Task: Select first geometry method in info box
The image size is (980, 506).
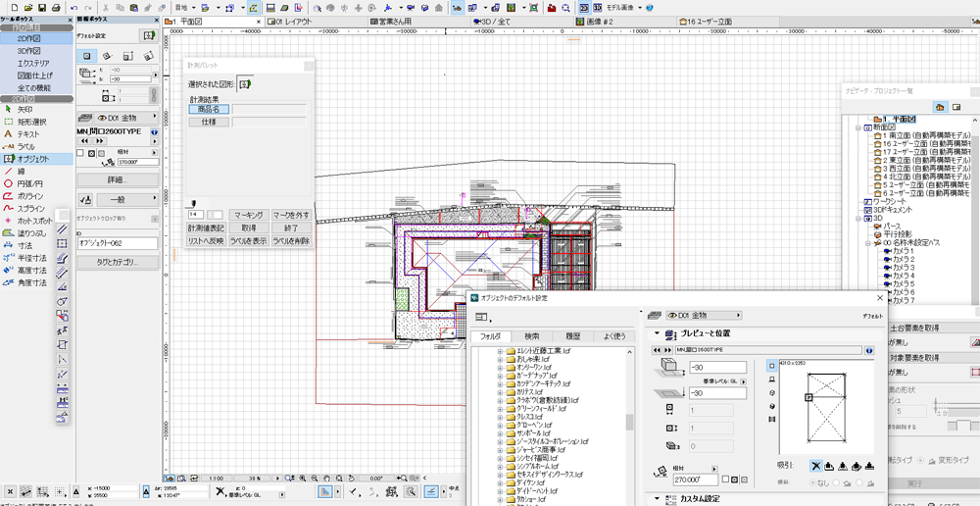Action: pos(87,56)
